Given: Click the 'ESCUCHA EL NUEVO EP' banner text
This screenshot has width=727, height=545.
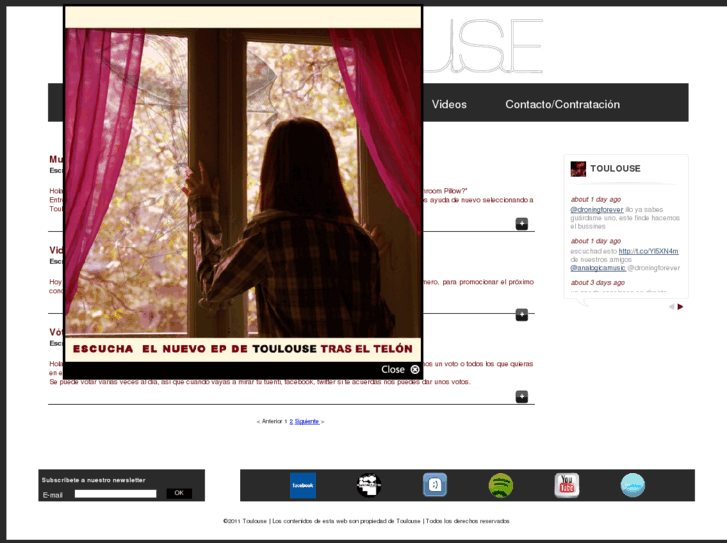Looking at the screenshot, I should (242, 349).
